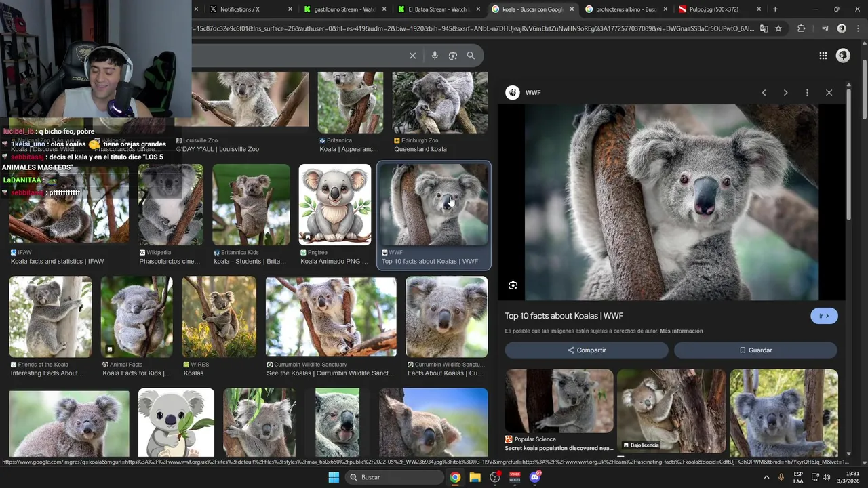
Task: Open a new browser tab
Action: (x=775, y=9)
